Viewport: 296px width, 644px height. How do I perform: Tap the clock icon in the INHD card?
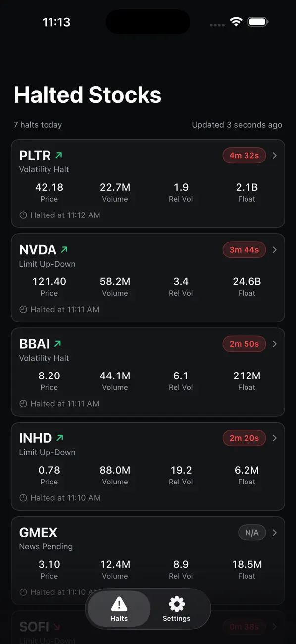coord(23,498)
